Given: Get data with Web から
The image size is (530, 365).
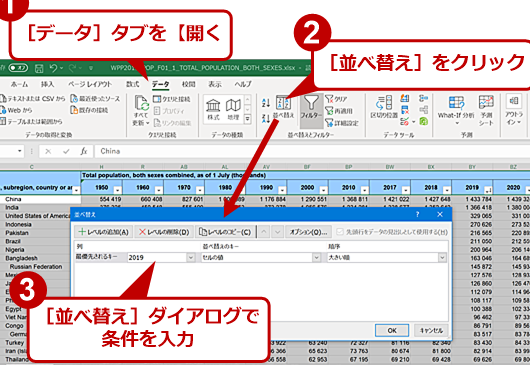Looking at the screenshot, I should [x=17, y=110].
